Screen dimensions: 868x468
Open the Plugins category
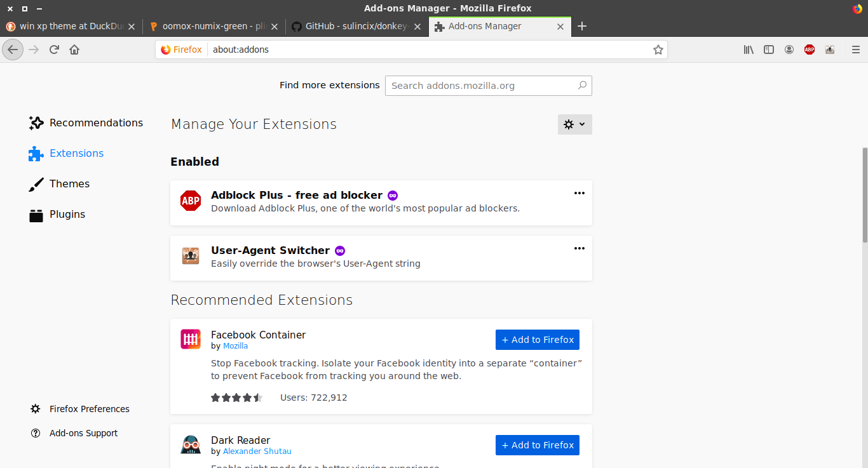coord(57,214)
